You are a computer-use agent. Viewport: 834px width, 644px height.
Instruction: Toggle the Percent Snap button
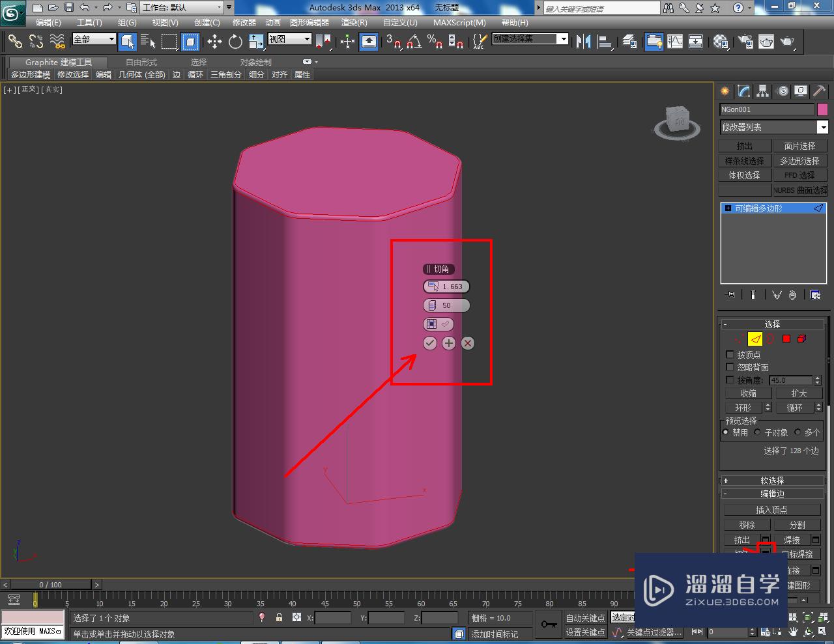pos(435,42)
